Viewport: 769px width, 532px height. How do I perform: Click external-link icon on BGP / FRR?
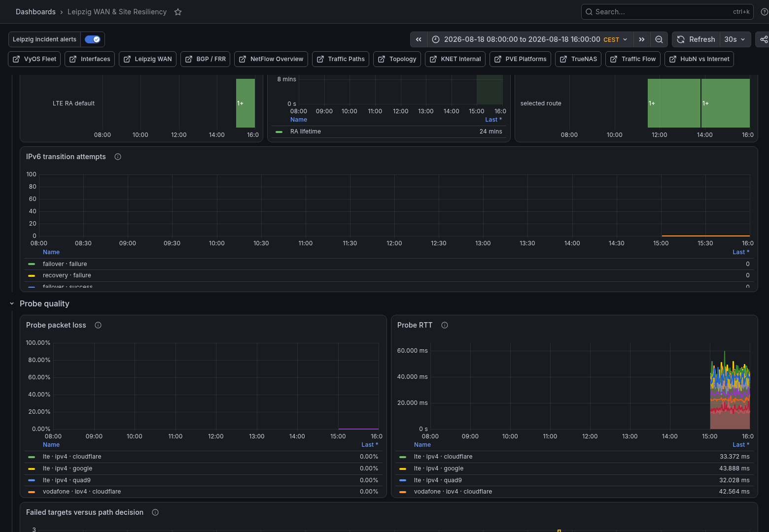[x=189, y=59]
